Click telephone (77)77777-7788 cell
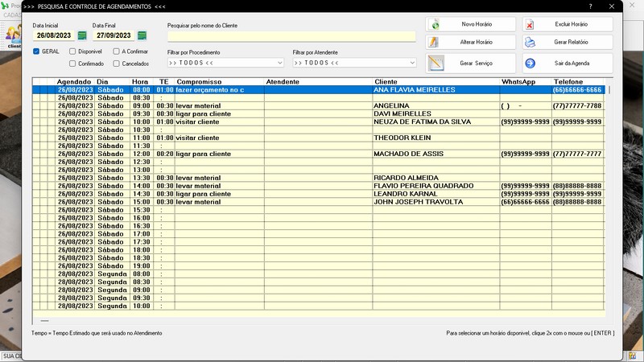Image resolution: width=644 pixels, height=362 pixels. pos(578,105)
